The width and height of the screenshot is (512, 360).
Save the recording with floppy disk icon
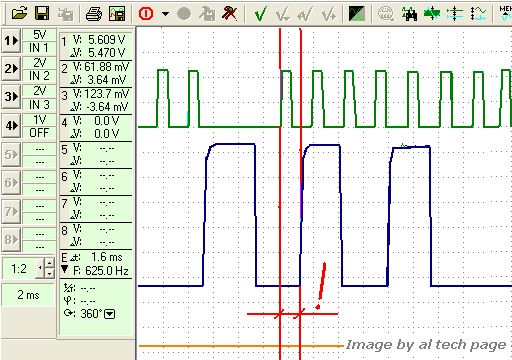pyautogui.click(x=42, y=14)
